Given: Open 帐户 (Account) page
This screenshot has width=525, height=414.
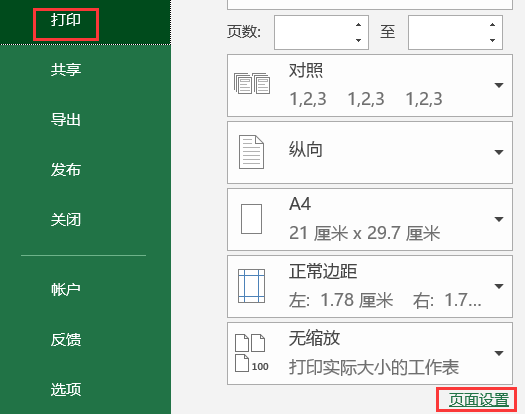Looking at the screenshot, I should (x=66, y=289).
